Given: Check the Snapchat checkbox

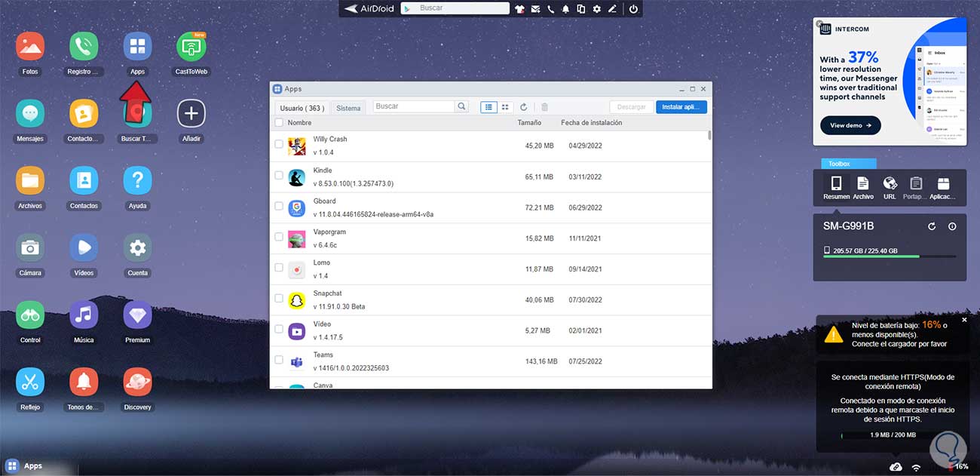Looking at the screenshot, I should 279,299.
